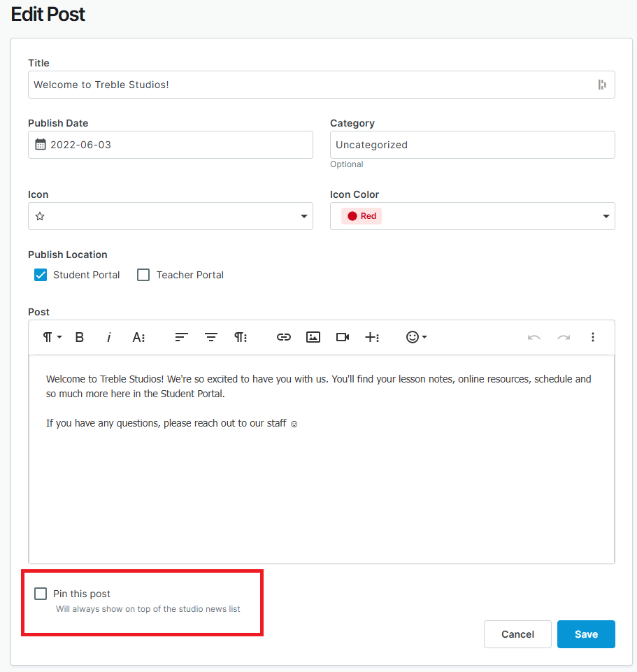Image resolution: width=637 pixels, height=672 pixels.
Task: Click the redo arrow in editor
Action: 564,337
